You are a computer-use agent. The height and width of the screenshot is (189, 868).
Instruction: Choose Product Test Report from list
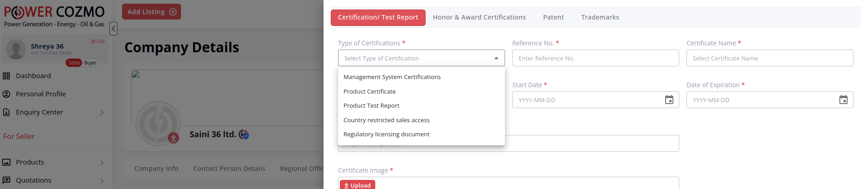pos(371,106)
